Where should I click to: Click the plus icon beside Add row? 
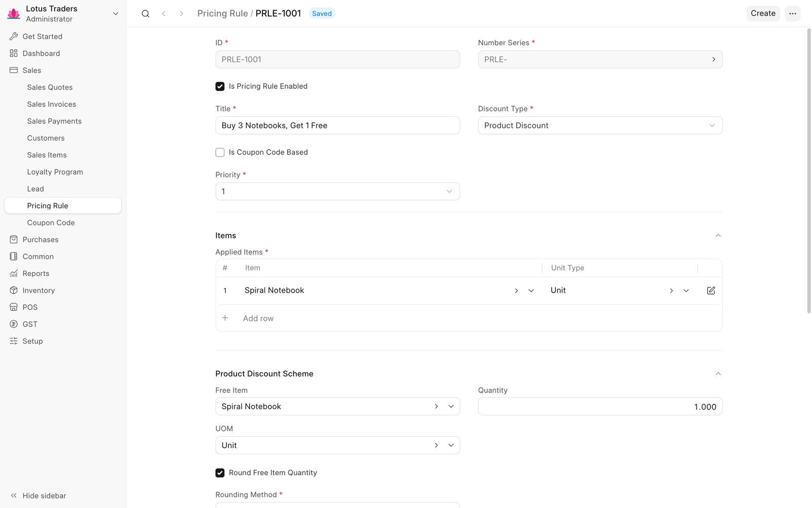click(225, 318)
